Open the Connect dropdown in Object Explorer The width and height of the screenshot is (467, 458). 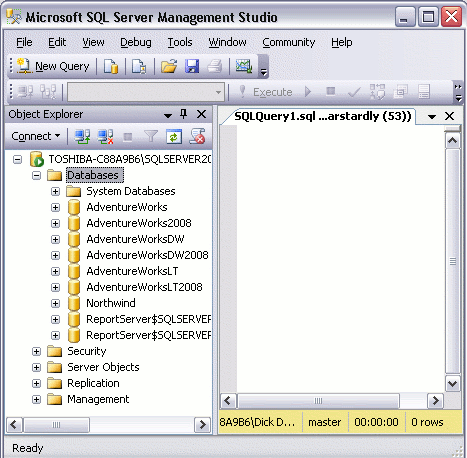[36, 136]
